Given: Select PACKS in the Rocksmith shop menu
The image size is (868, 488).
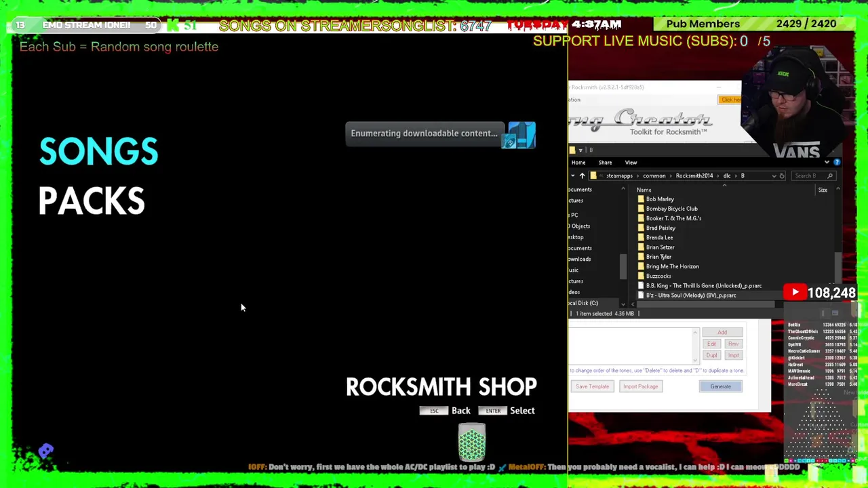Looking at the screenshot, I should 92,201.
